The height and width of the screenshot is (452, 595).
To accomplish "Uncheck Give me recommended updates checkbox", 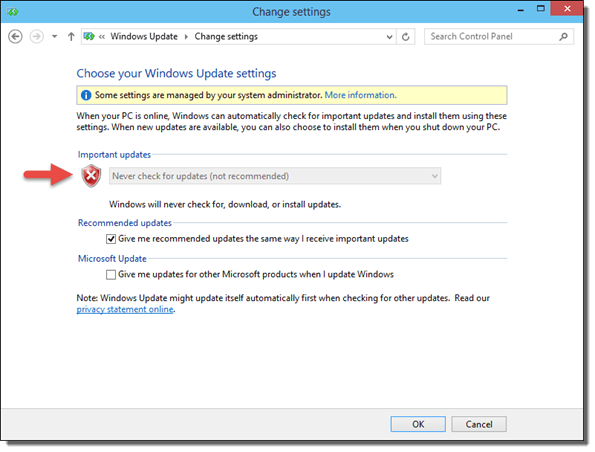I will click(x=111, y=239).
